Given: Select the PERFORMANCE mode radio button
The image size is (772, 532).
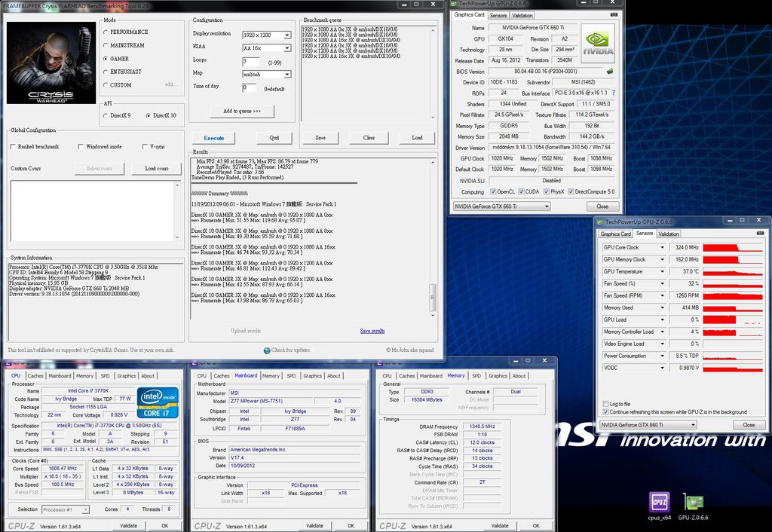Looking at the screenshot, I should 106,32.
